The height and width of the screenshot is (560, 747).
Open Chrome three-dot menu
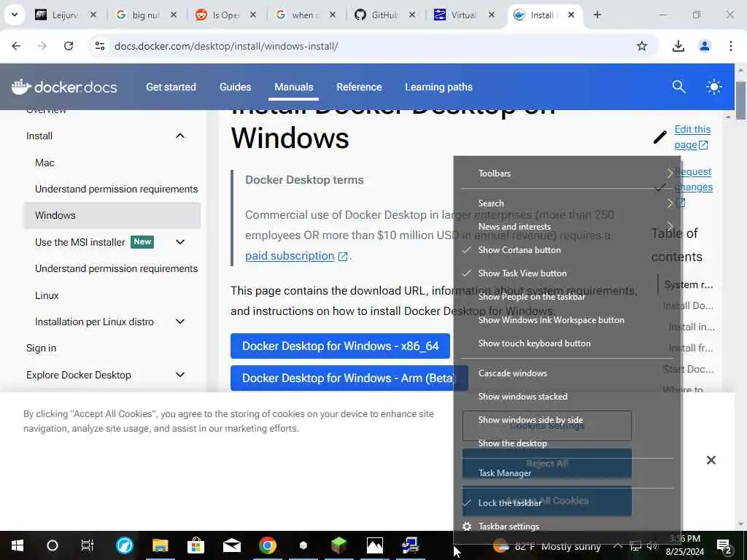[x=731, y=46]
